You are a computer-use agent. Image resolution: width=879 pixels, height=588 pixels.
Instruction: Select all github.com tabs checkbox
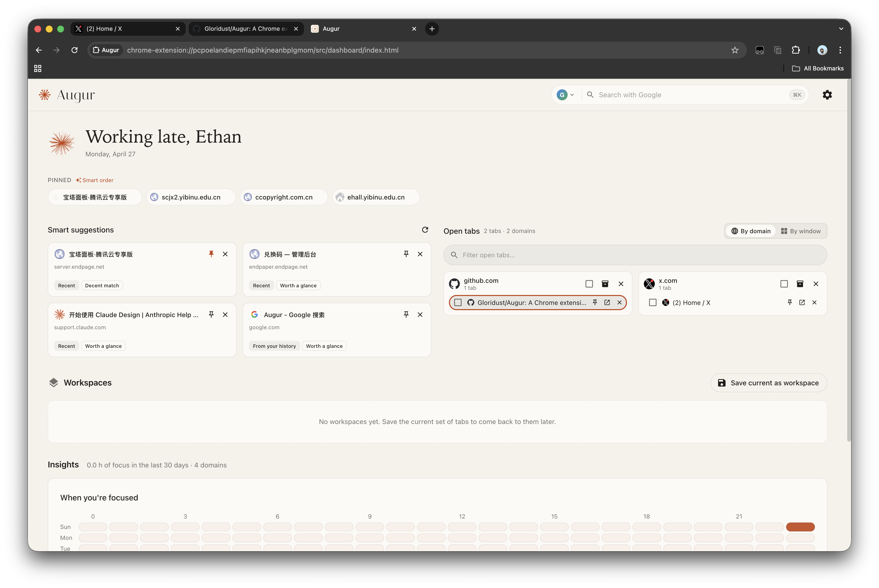[589, 284]
